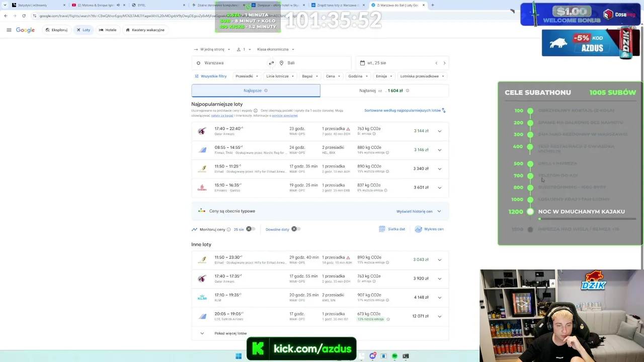Click the calendar icon in the date field
Image resolution: width=644 pixels, height=362 pixels.
tap(362, 63)
